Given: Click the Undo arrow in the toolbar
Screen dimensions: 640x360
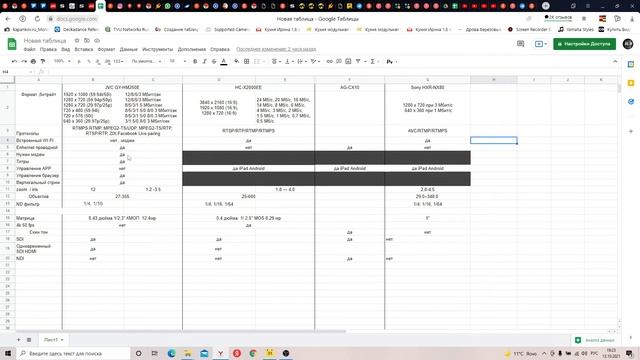Looking at the screenshot, I should tap(14, 62).
